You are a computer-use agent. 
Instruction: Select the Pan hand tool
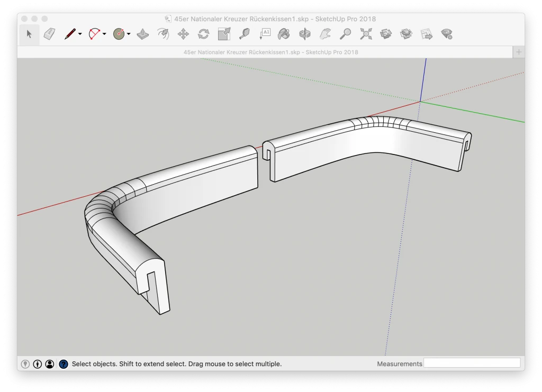coord(325,34)
